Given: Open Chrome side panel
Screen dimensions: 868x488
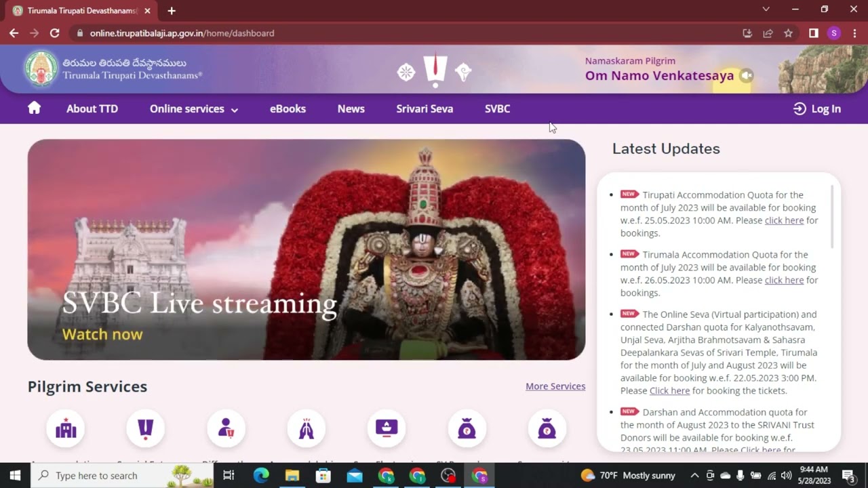Looking at the screenshot, I should 814,33.
